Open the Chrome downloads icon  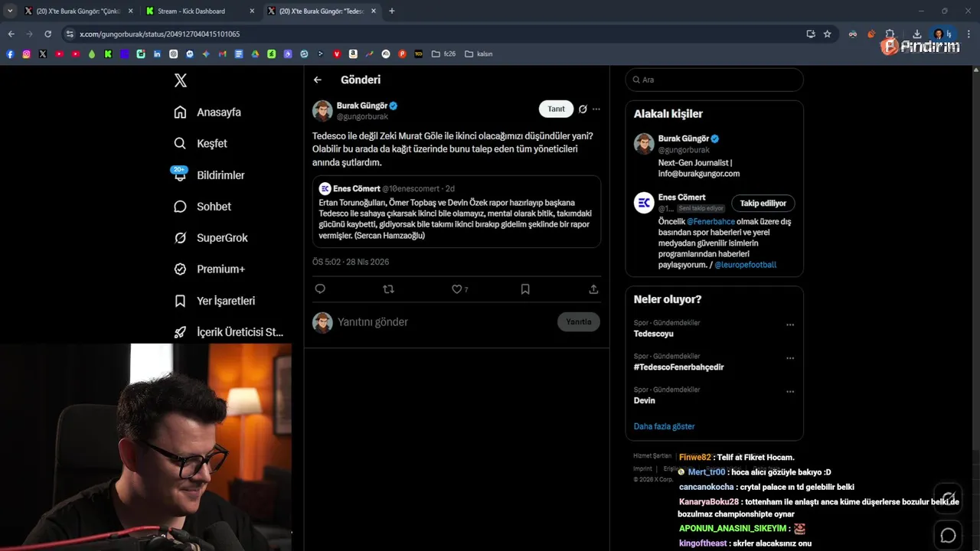tap(916, 34)
